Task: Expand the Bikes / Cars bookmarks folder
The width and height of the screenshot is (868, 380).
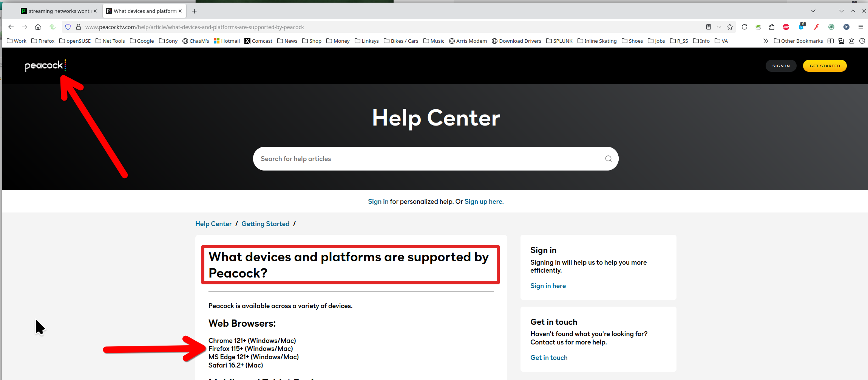Action: coord(401,41)
